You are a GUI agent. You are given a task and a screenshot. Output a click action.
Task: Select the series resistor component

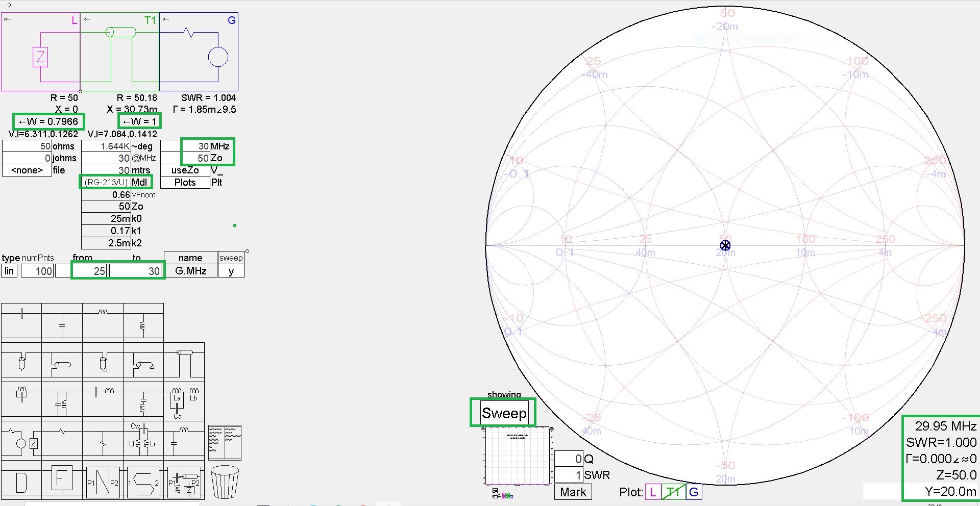tap(62, 440)
